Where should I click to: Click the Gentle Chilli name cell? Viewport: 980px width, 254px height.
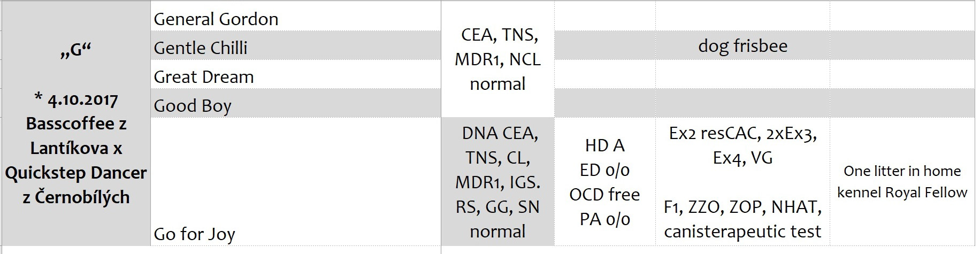201,48
